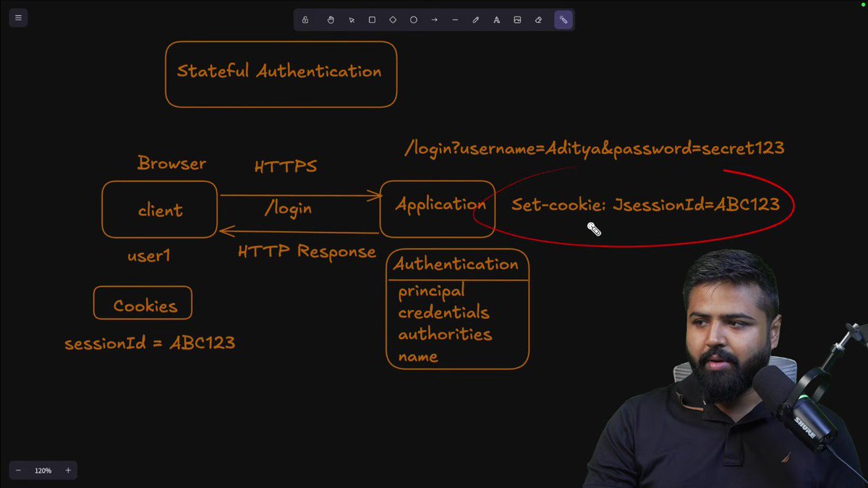868x488 pixels.
Task: Click the 'sessionId = ABC123' text
Action: 150,343
